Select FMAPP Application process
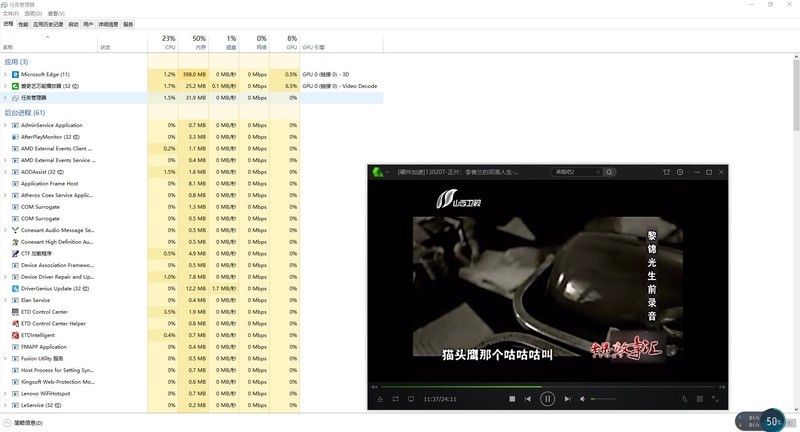The width and height of the screenshot is (800, 432). 44,347
